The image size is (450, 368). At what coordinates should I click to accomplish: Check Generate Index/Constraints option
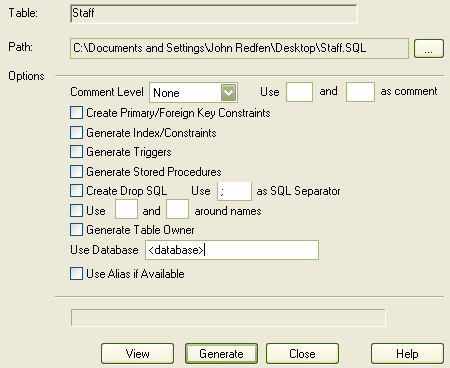(76, 132)
